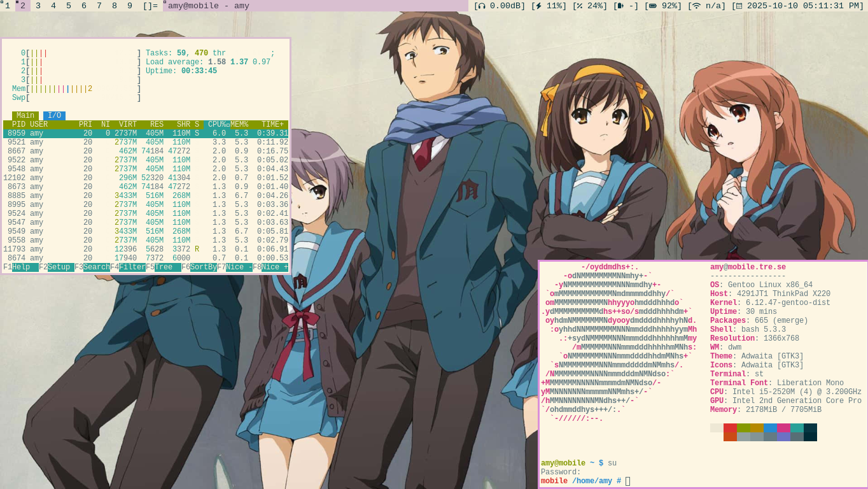868x489 pixels.
Task: Sort htop by the MEM% column header
Action: [239, 125]
